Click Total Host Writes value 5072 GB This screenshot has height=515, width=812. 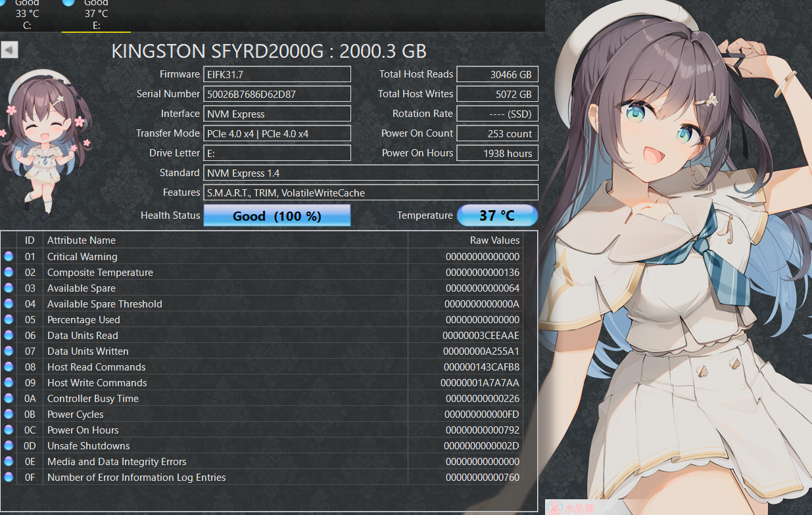[x=497, y=94]
